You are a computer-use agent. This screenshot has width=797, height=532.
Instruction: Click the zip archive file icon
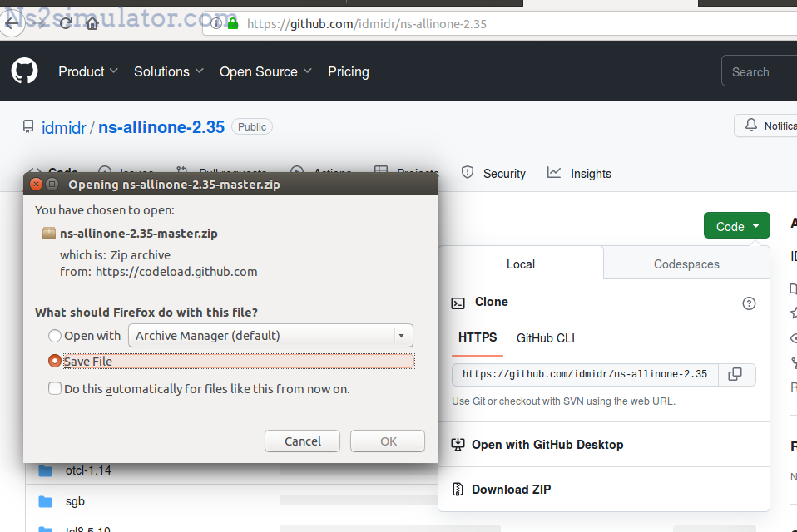49,233
